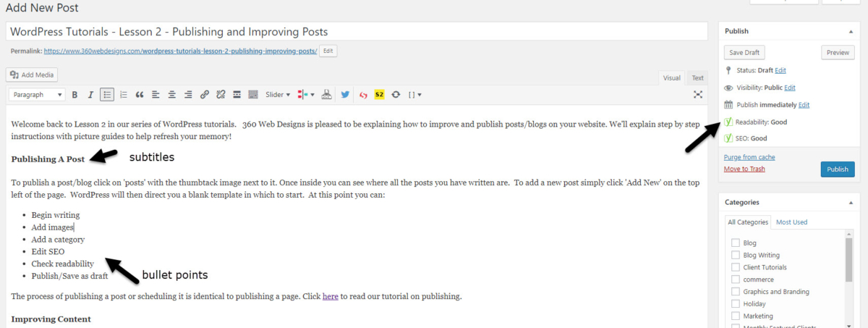Screen dimensions: 868x328
Task: Toggle the bulleted list button
Action: click(107, 94)
